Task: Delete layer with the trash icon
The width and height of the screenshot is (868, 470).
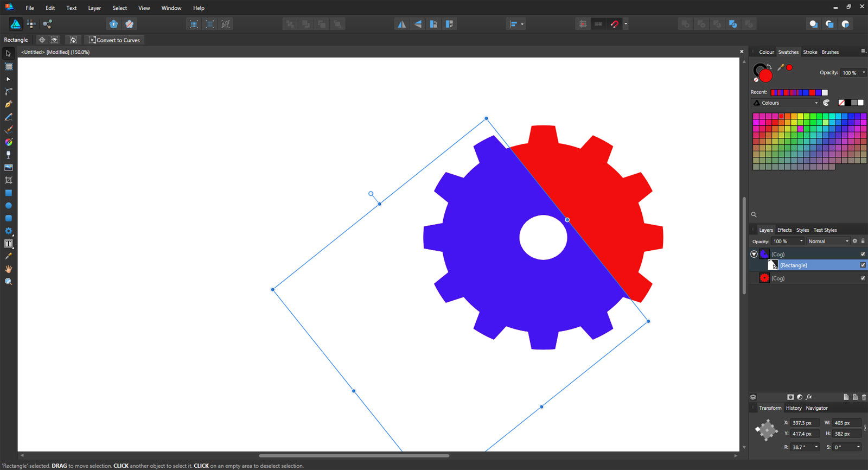Action: tap(864, 397)
